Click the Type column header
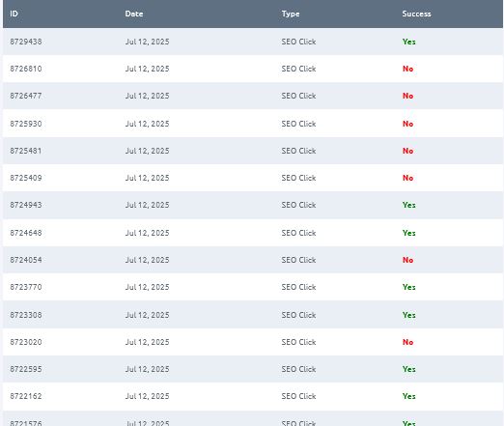This screenshot has width=504, height=426. click(x=291, y=14)
